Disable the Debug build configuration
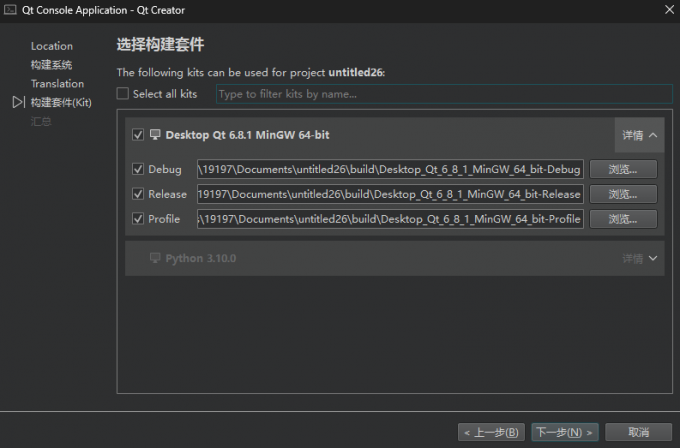 tap(138, 169)
